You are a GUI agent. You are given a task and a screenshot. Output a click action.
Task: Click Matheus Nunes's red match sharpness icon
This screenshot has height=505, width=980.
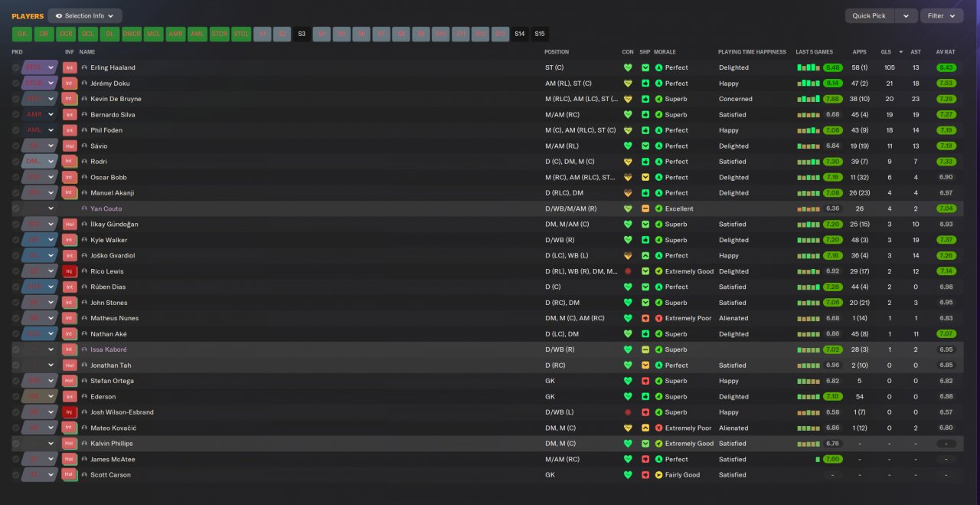tap(645, 318)
